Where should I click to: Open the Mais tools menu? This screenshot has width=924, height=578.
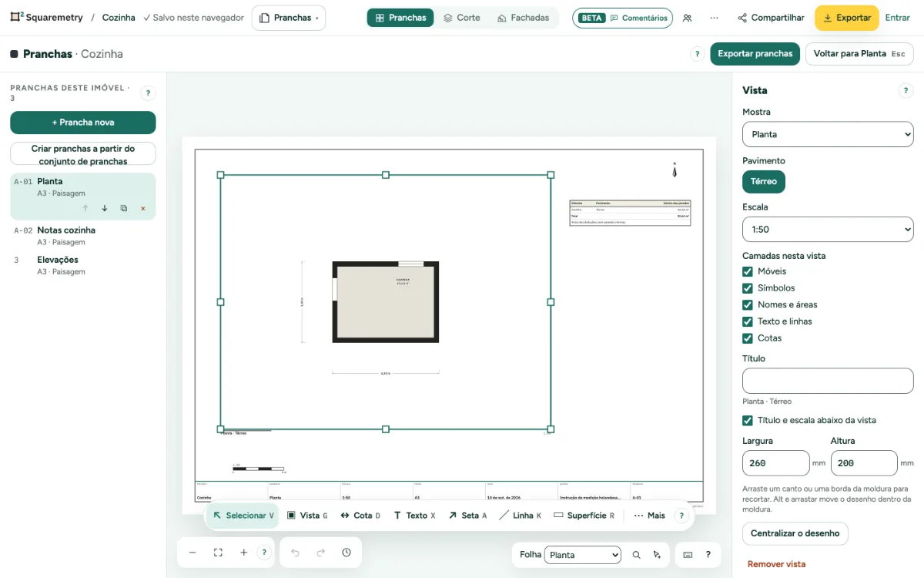tap(649, 516)
